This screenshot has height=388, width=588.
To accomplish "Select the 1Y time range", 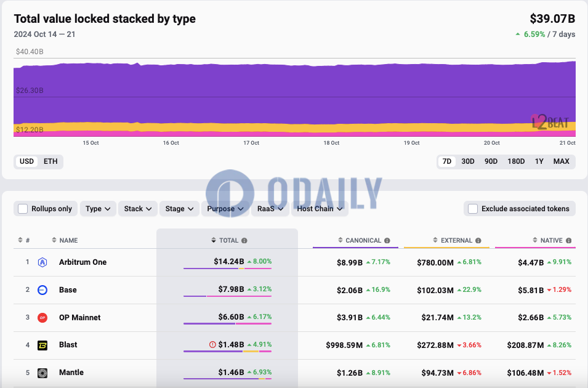I will 539,161.
